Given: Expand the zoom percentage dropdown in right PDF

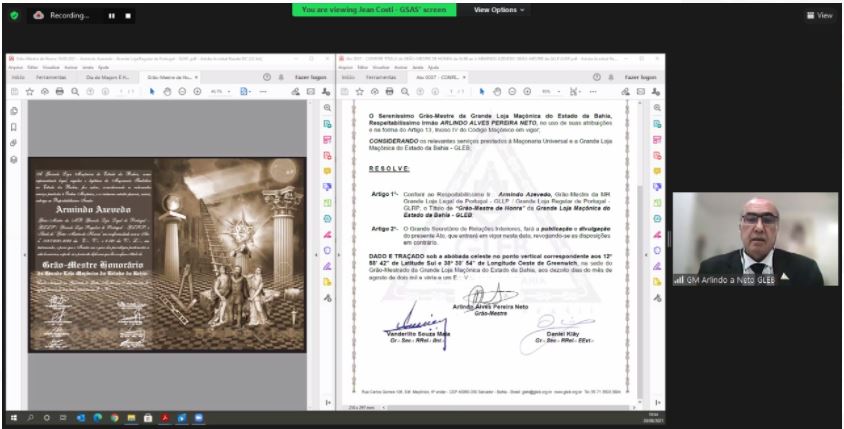Looking at the screenshot, I should pos(548,91).
